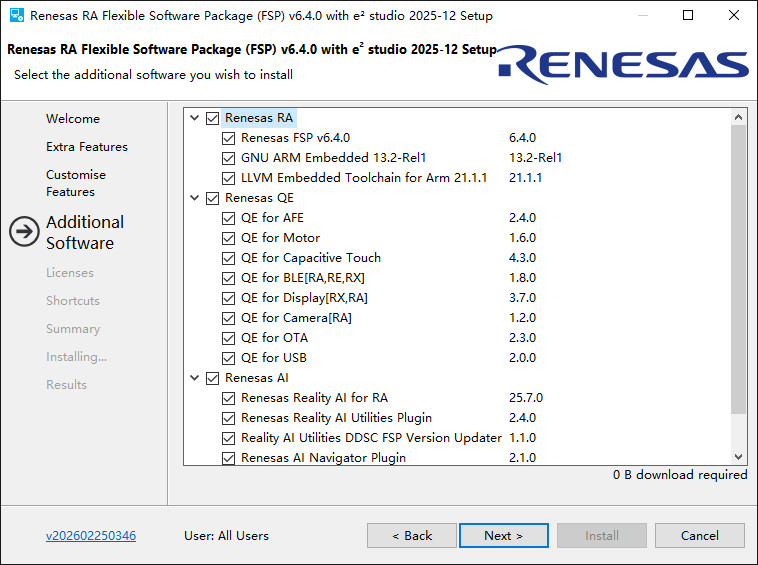Open the Customise Features step
Screen dimensions: 758x565
point(76,183)
